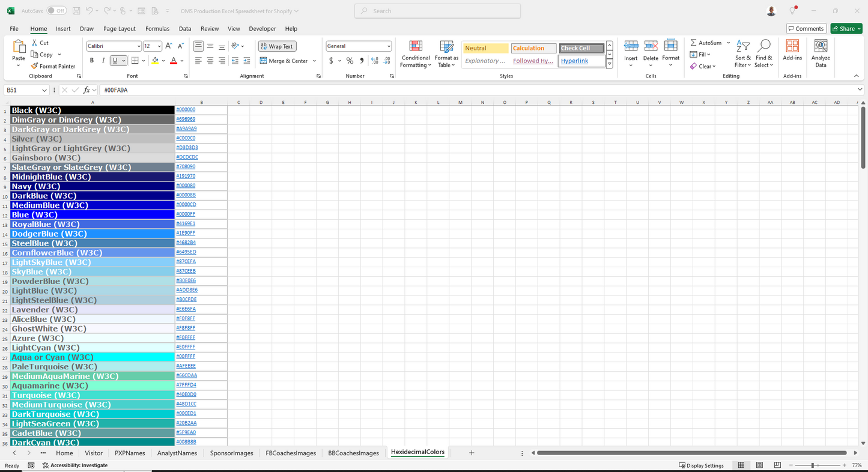Click the Analyze Data icon
This screenshot has height=472, width=868.
(821, 53)
